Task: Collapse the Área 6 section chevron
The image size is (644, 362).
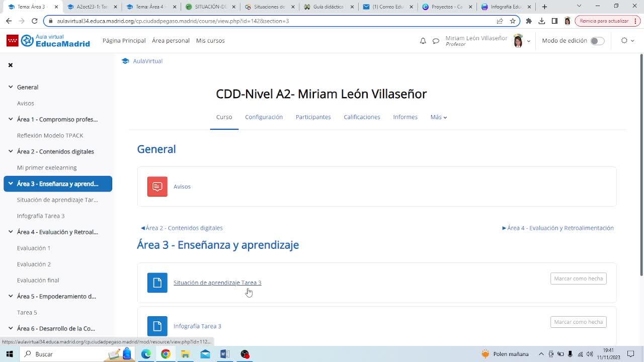Action: tap(11, 328)
